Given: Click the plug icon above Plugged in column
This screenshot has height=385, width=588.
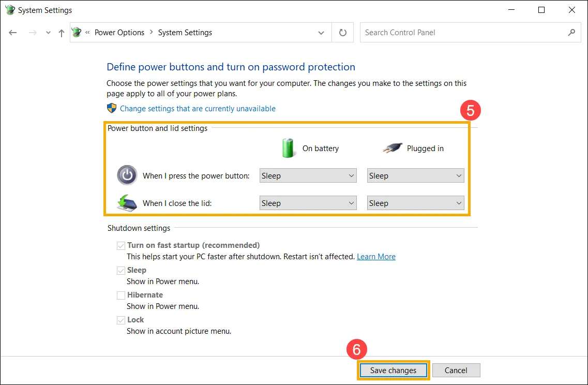Looking at the screenshot, I should click(x=393, y=147).
